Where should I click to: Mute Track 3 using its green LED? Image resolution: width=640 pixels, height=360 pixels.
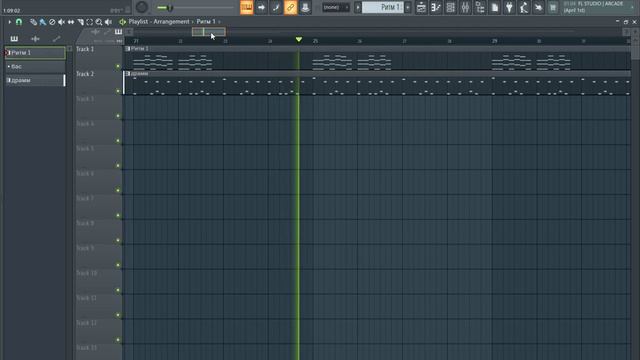[x=118, y=116]
